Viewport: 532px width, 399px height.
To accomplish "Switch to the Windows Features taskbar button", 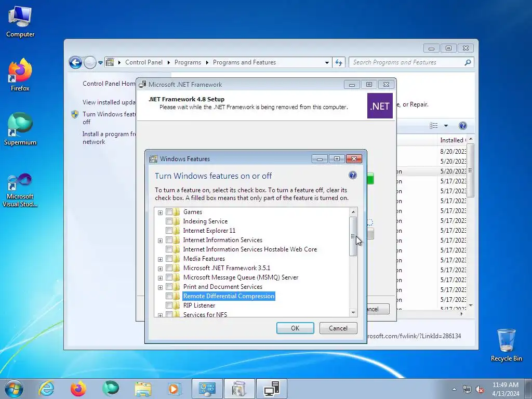I will 239,389.
